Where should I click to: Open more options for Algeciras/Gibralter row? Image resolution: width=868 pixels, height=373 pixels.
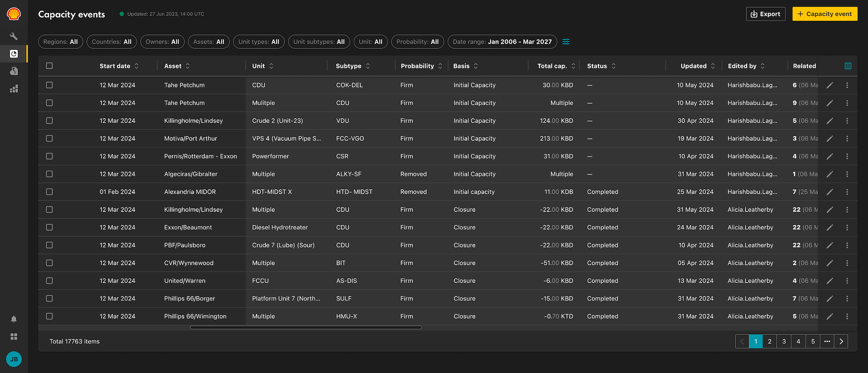coord(847,174)
